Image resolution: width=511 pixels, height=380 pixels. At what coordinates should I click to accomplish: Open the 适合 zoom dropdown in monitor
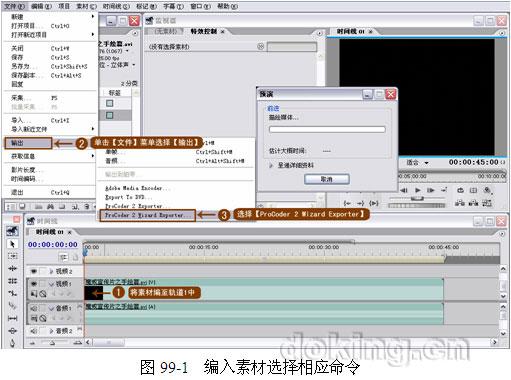[x=426, y=163]
